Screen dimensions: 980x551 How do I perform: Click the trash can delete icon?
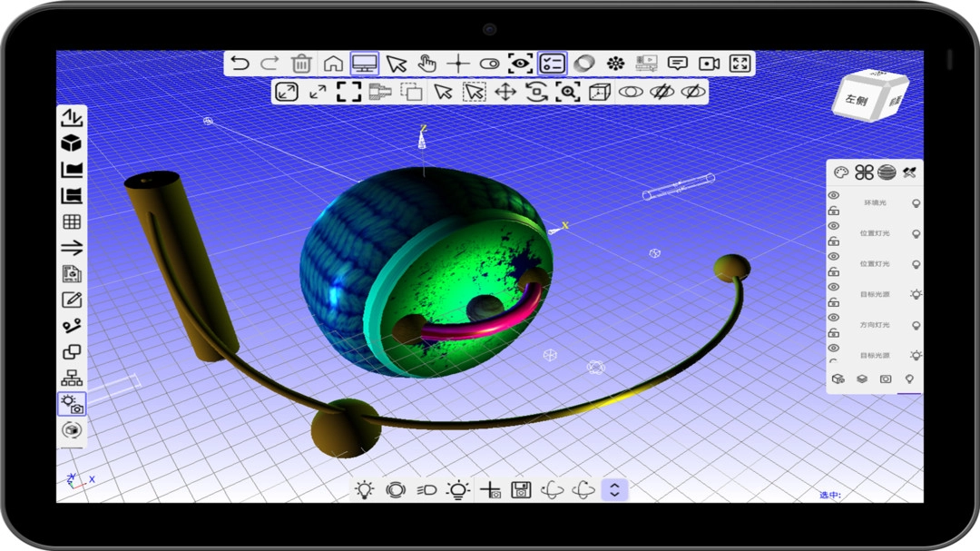[301, 64]
